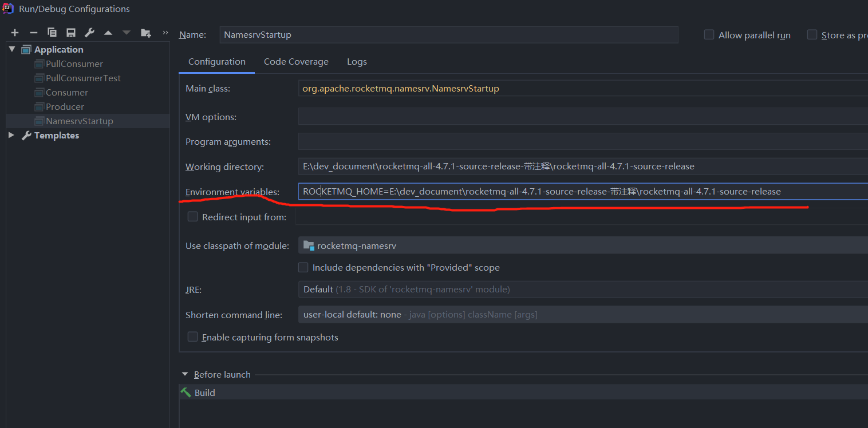Open the Shorten command line dropdown

pyautogui.click(x=583, y=315)
